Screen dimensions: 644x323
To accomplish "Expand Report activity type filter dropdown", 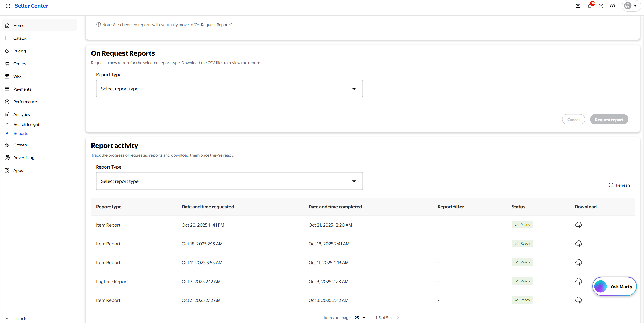I will pyautogui.click(x=229, y=181).
